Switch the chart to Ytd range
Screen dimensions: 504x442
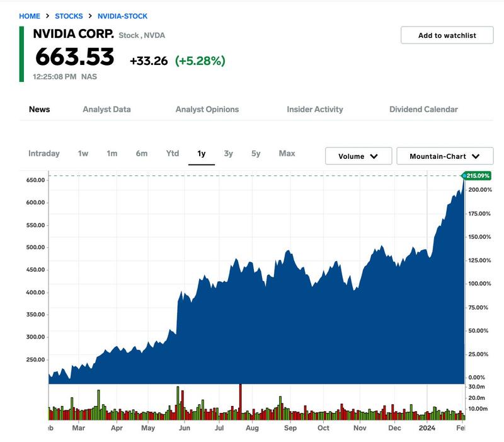(x=173, y=153)
